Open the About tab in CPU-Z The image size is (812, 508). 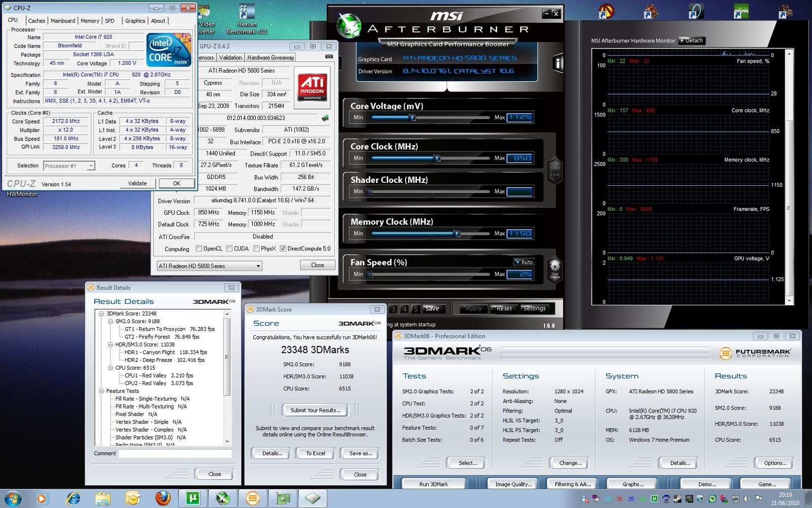pos(158,21)
